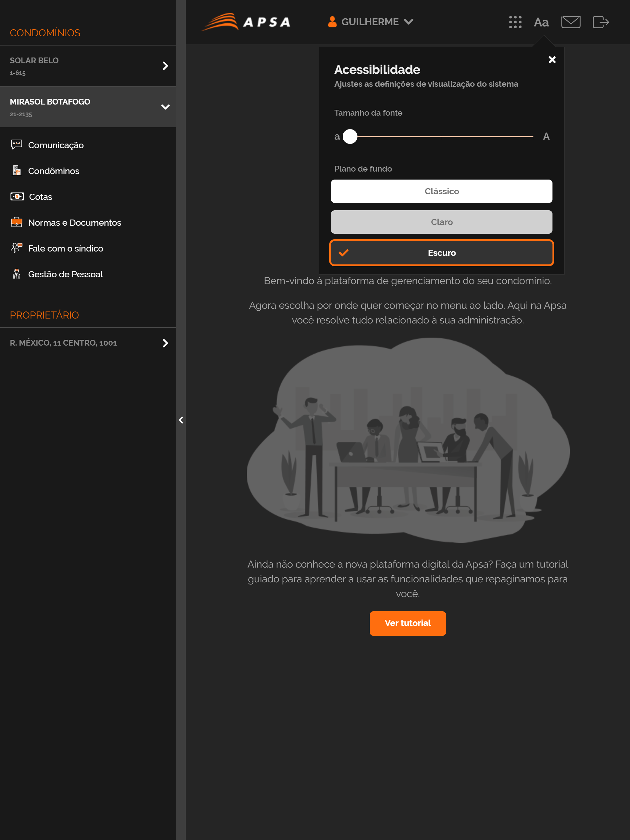Screen dimensions: 630x840
Task: Close the Acessibilidade panel
Action: (x=552, y=60)
